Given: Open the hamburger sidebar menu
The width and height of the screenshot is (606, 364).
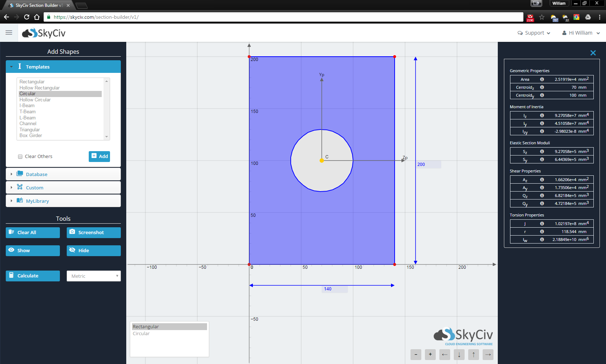Looking at the screenshot, I should pyautogui.click(x=9, y=33).
